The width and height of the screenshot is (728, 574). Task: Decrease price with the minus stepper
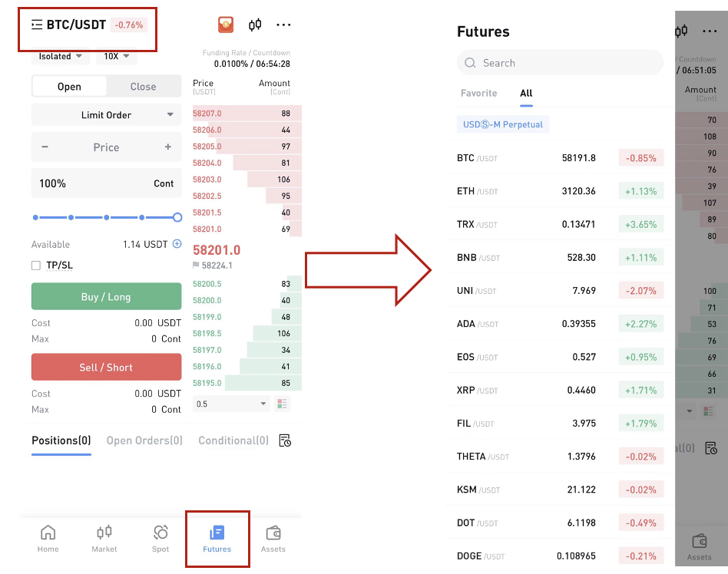click(x=45, y=147)
